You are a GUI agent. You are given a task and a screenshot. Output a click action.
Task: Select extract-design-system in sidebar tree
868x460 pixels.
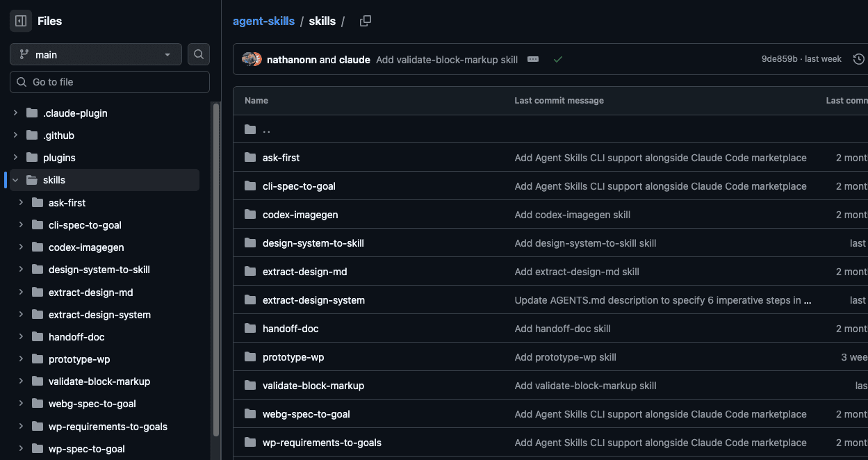[99, 315]
